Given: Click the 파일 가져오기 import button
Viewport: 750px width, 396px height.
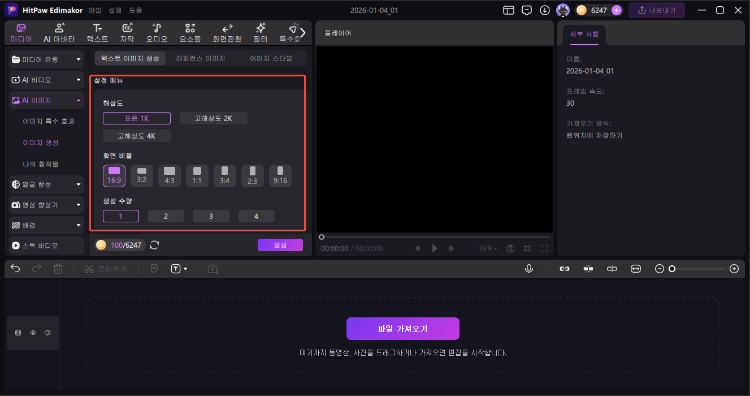Looking at the screenshot, I should tap(403, 329).
